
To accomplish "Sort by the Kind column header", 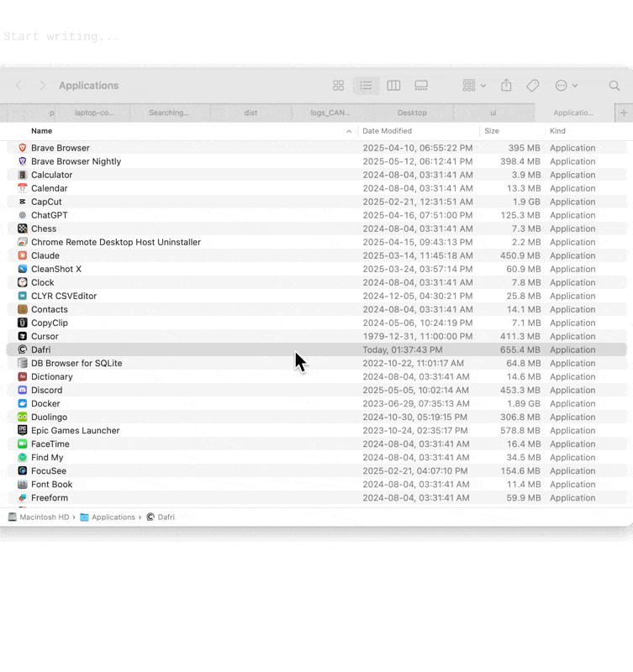I will tap(557, 131).
